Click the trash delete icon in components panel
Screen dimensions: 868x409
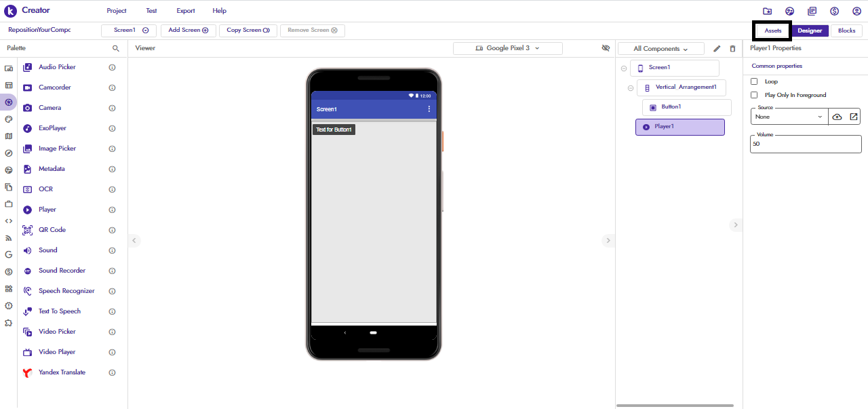point(732,49)
